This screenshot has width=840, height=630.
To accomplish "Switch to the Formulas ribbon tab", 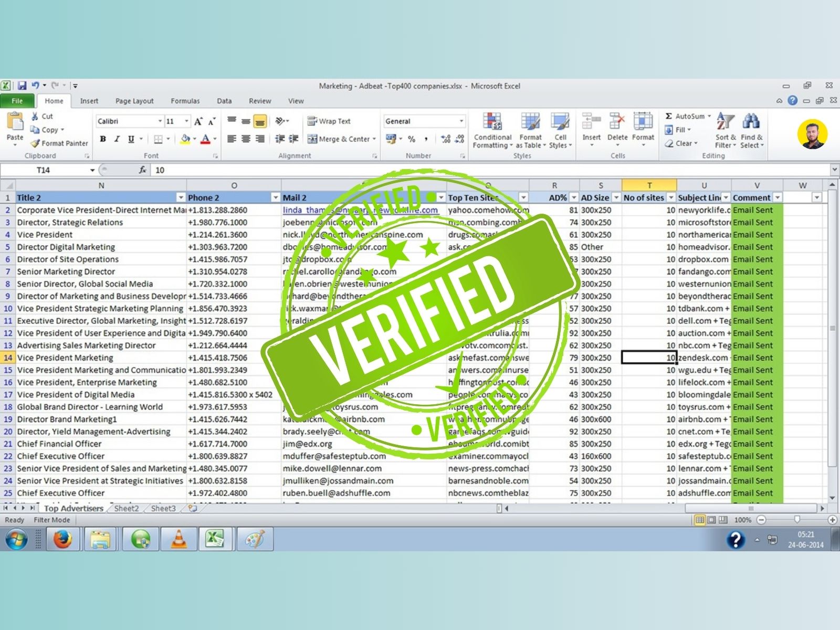I will [x=185, y=101].
